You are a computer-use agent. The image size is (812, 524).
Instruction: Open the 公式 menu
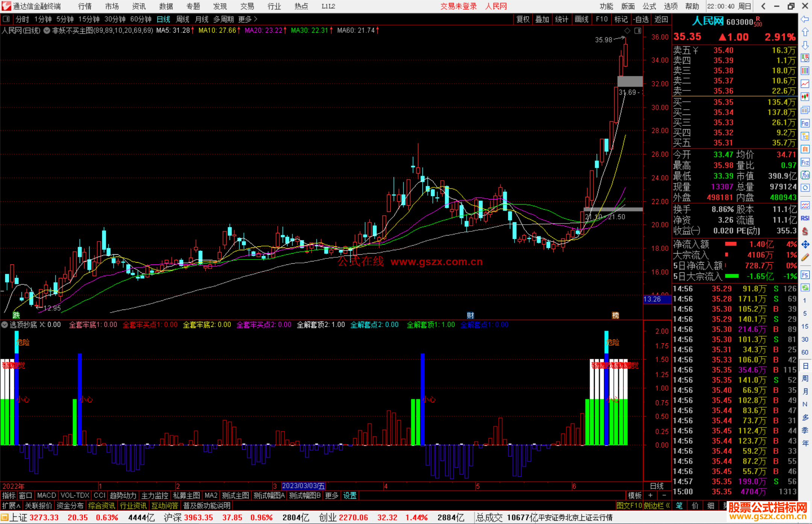649,6
